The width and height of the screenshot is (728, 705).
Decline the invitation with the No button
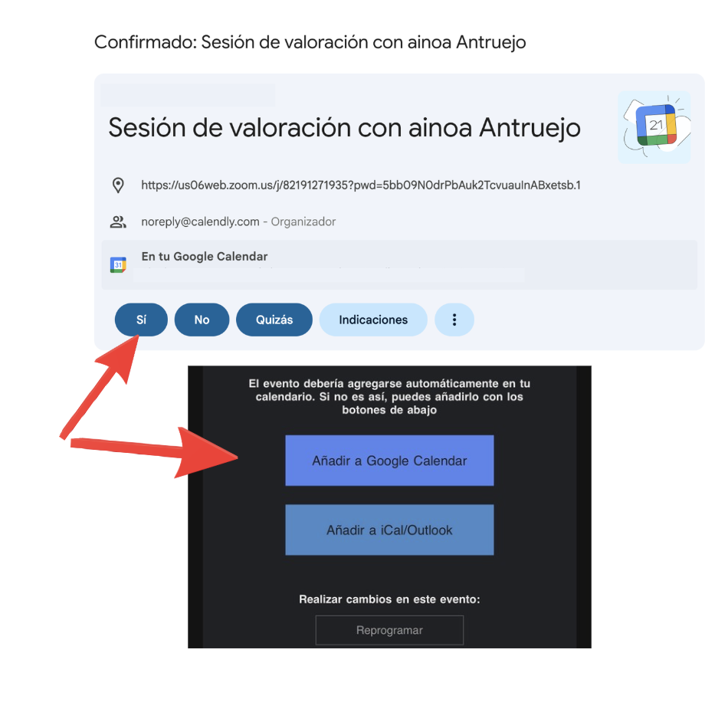point(202,320)
